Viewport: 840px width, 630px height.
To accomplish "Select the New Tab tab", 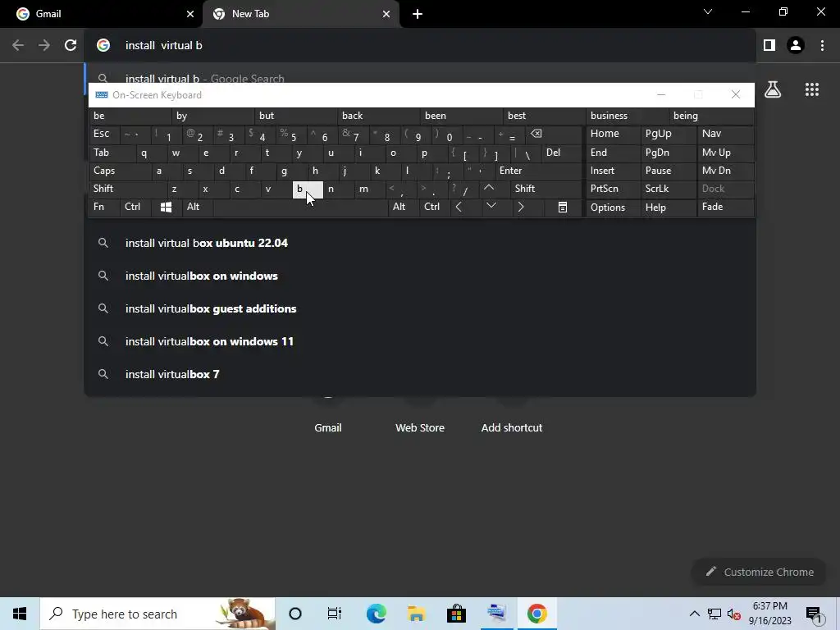I will (300, 14).
